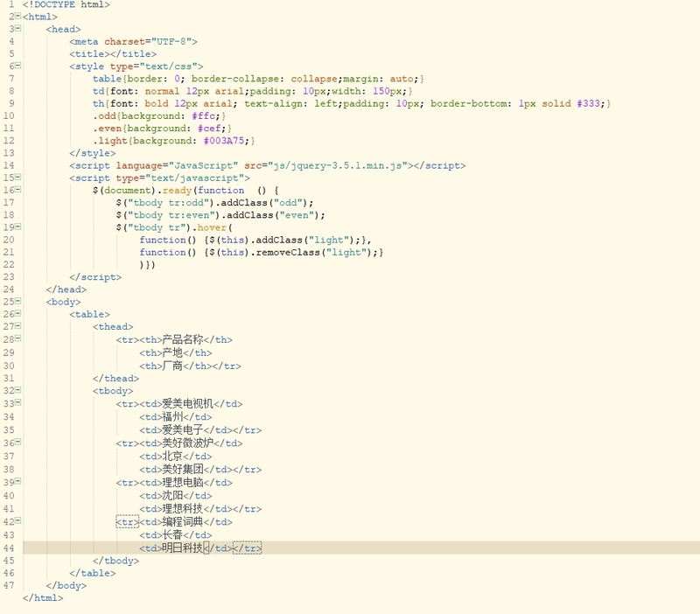Click the highlighted </tr> tag on line 44

click(x=248, y=548)
